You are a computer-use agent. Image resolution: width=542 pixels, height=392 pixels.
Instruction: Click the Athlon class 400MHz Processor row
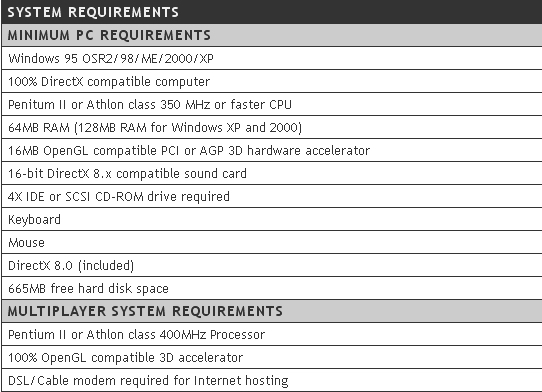[272, 334]
